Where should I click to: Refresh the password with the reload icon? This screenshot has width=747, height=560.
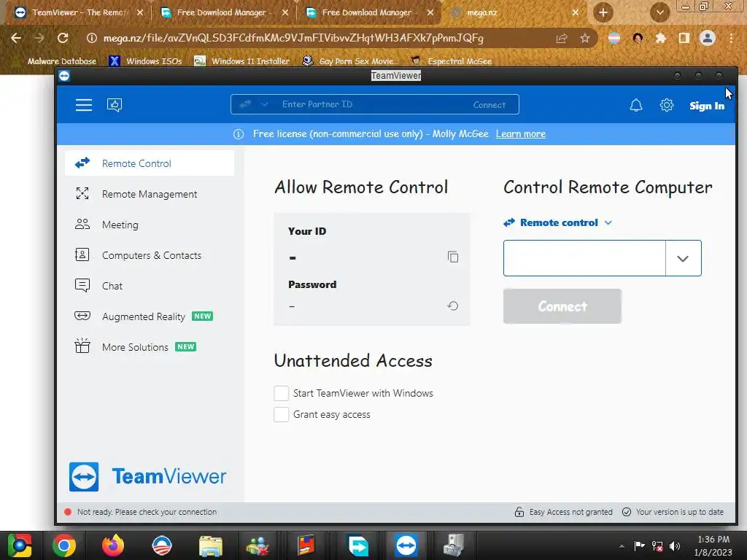click(x=453, y=306)
